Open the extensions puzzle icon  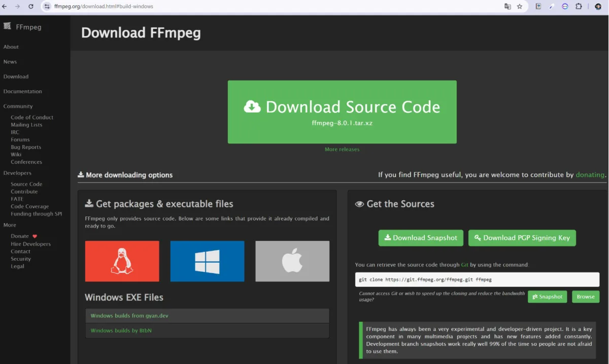[579, 7]
